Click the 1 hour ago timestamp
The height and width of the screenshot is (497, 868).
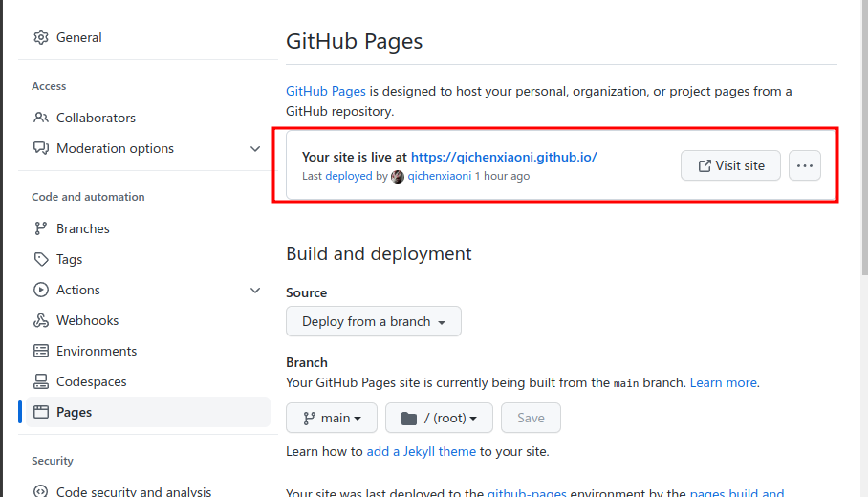(x=502, y=176)
